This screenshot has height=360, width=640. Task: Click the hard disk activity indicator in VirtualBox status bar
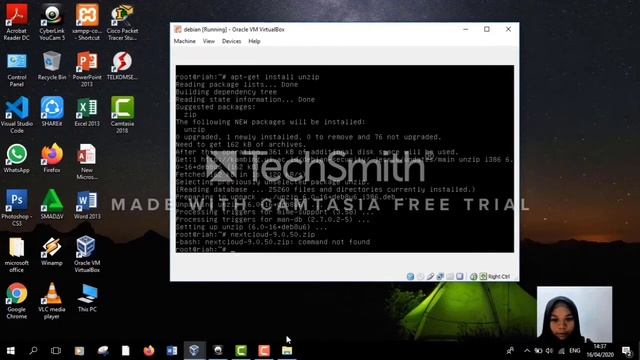(x=410, y=276)
